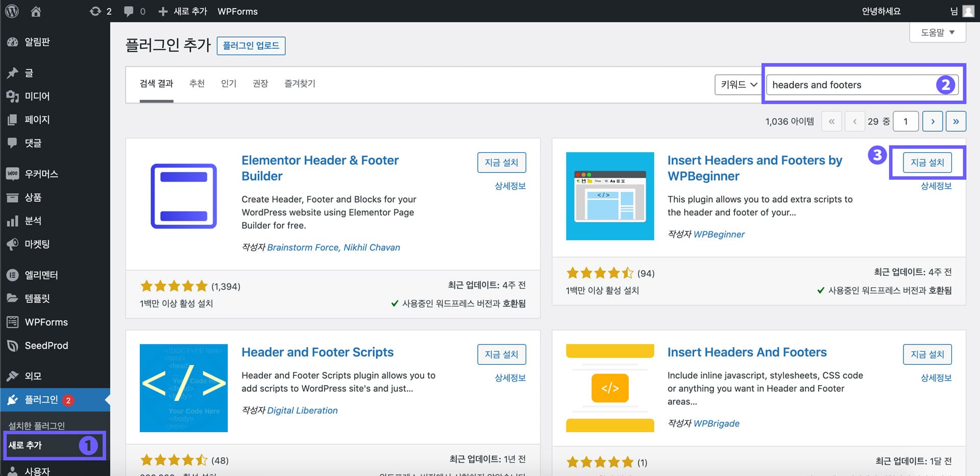Click Elementor Header & Footer Builder thumbnail

pyautogui.click(x=184, y=196)
